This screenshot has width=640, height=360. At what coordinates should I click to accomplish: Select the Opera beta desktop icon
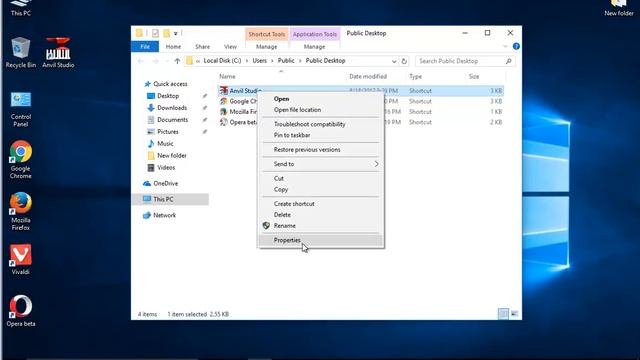(20, 311)
